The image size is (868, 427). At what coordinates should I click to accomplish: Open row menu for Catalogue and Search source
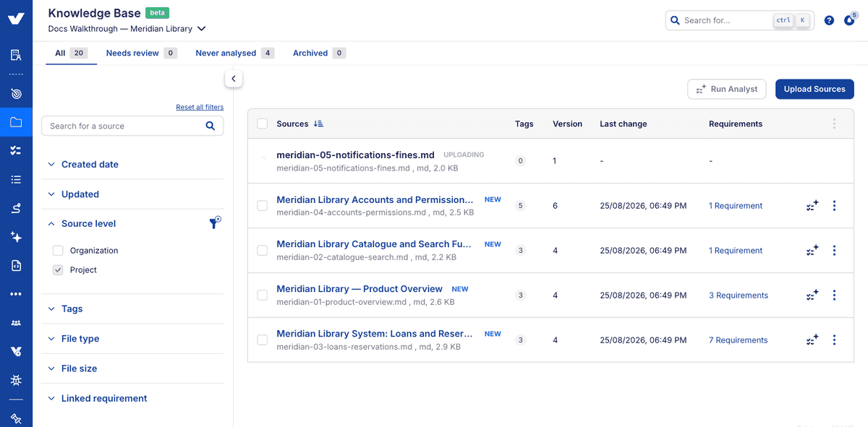point(834,251)
